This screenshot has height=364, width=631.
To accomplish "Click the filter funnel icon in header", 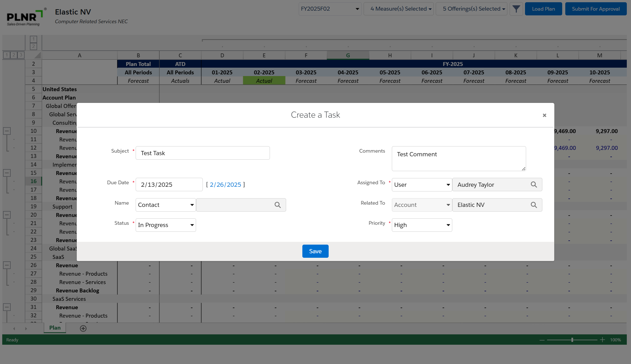I will 516,9.
